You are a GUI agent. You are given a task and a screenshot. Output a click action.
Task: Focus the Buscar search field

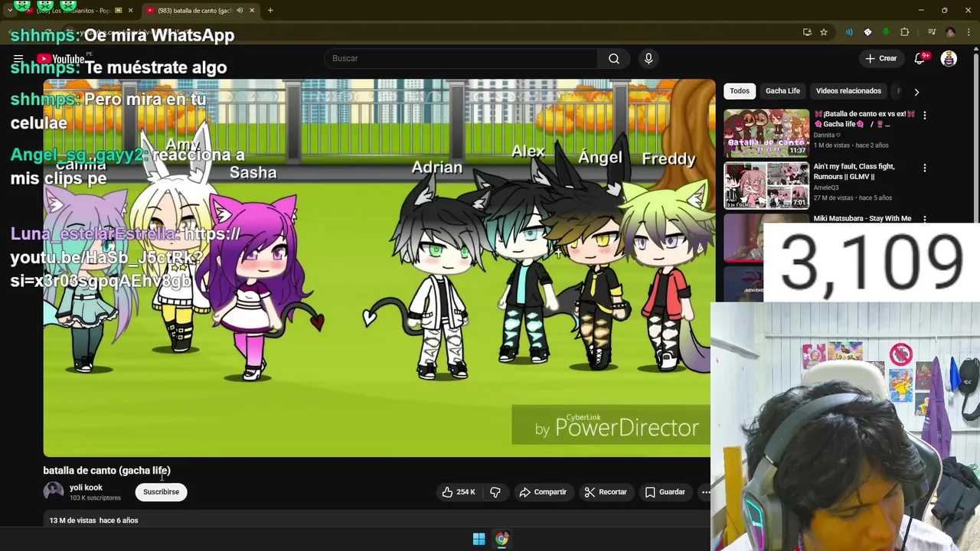coord(461,58)
